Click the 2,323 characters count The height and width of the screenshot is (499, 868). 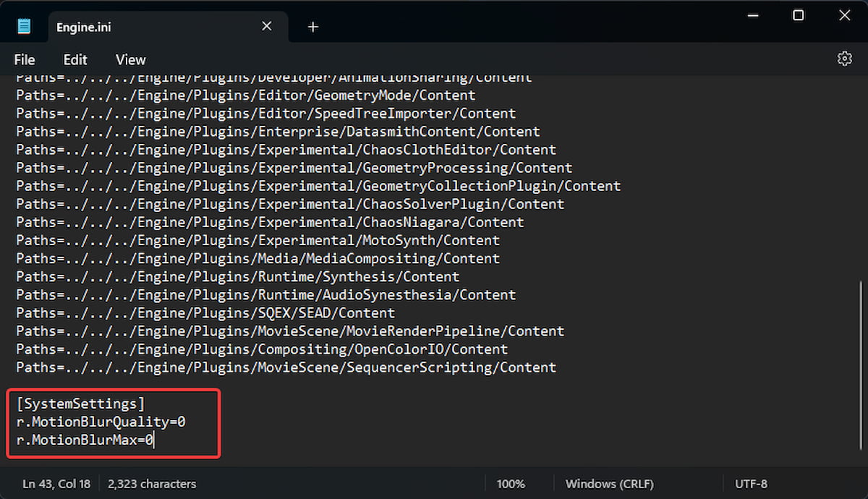[152, 484]
